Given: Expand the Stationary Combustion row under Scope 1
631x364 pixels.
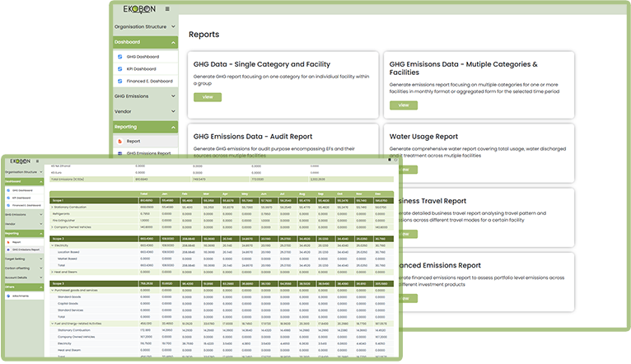Looking at the screenshot, I should coord(53,207).
